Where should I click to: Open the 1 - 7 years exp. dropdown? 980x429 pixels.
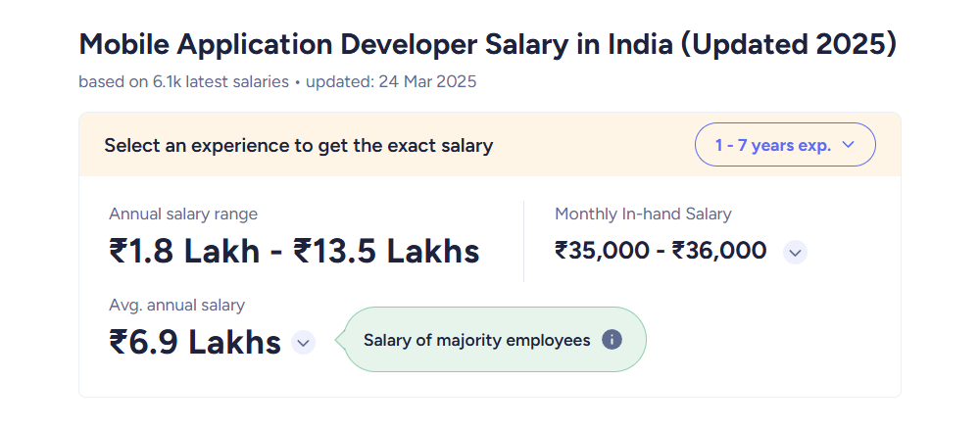(785, 145)
